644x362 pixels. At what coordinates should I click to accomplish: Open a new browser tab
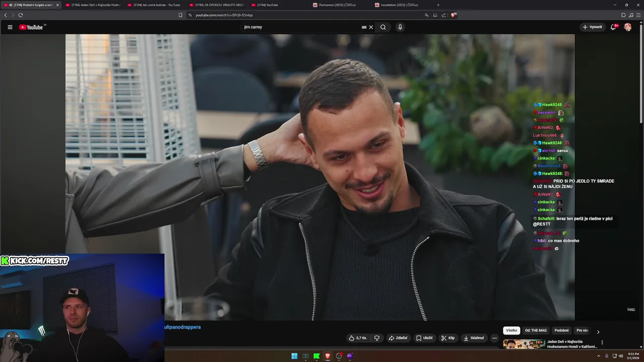click(x=438, y=5)
